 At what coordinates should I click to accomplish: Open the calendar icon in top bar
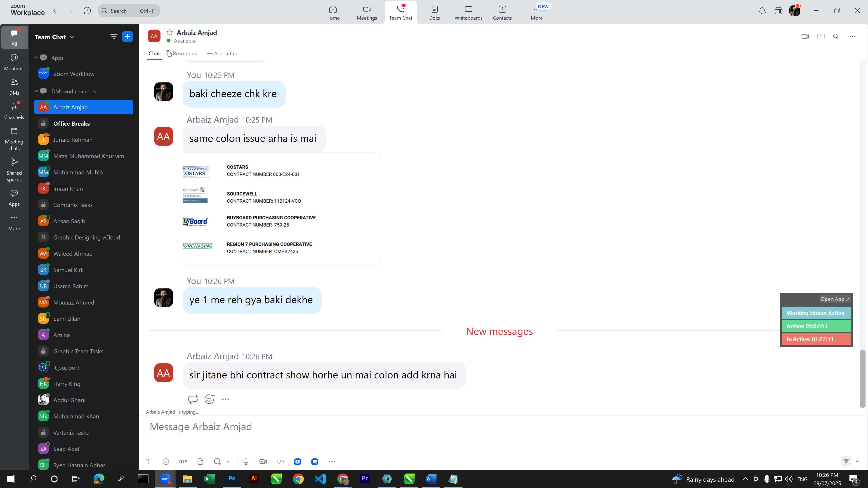point(778,11)
